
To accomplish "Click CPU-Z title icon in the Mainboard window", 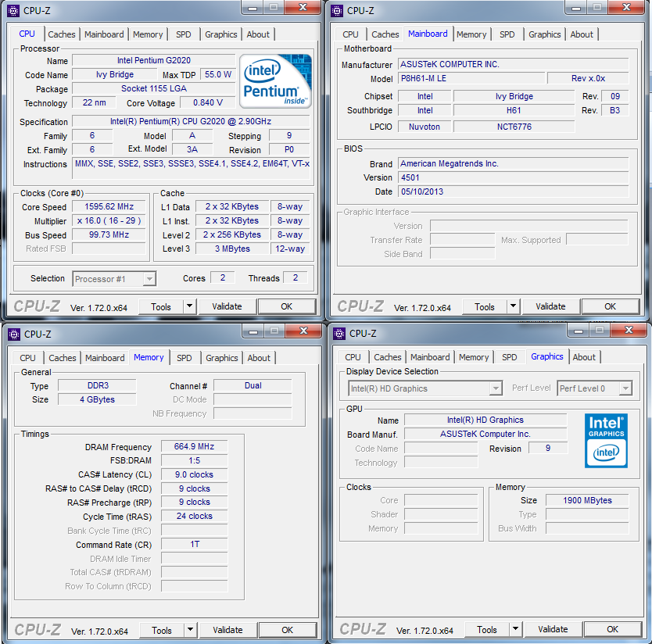I will pyautogui.click(x=338, y=11).
